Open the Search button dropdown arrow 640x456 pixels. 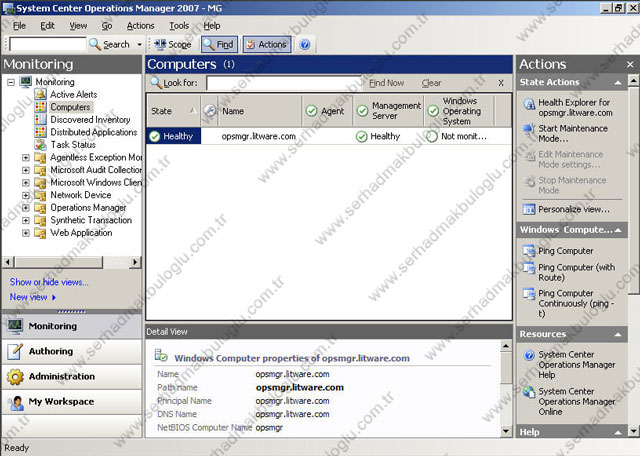[140, 44]
